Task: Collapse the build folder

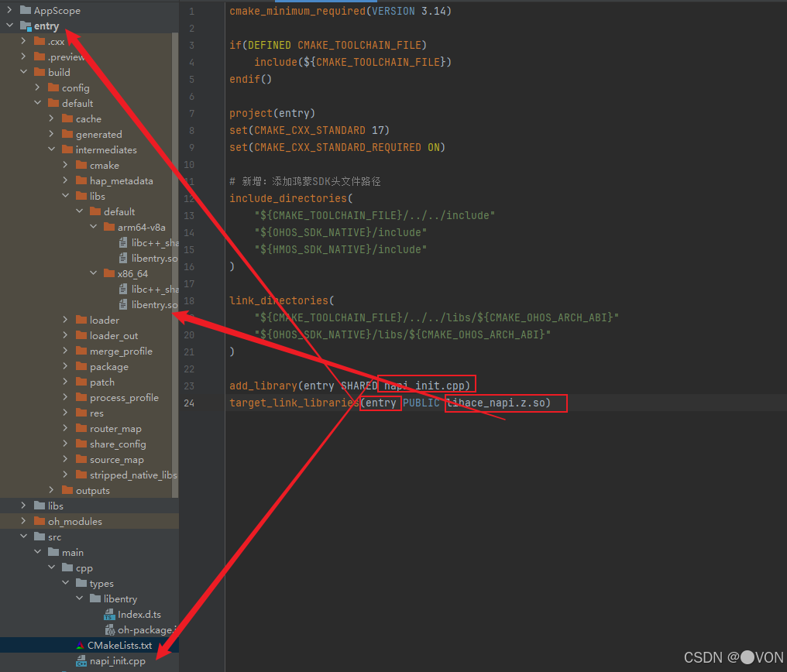Action: (x=23, y=72)
